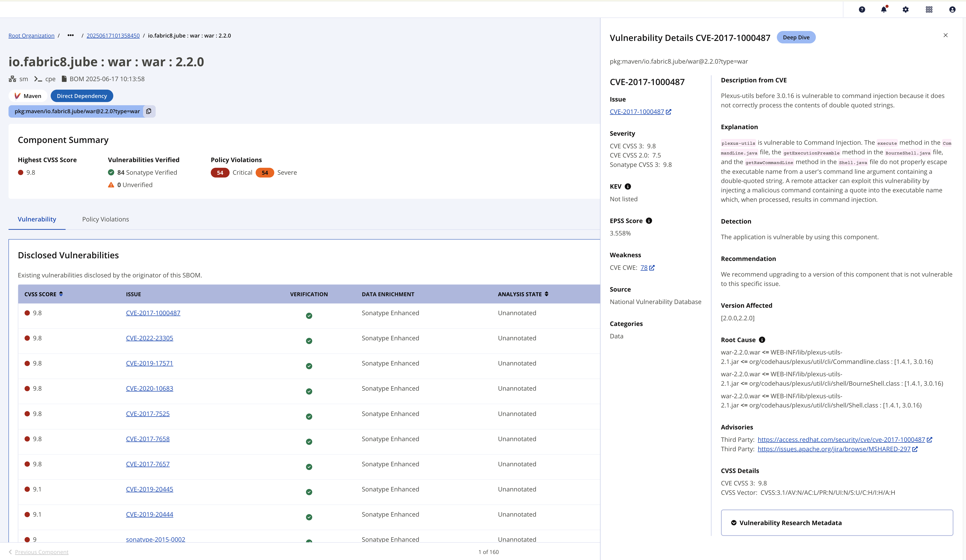This screenshot has width=966, height=560.
Task: Click the KEV info icon
Action: point(628,187)
